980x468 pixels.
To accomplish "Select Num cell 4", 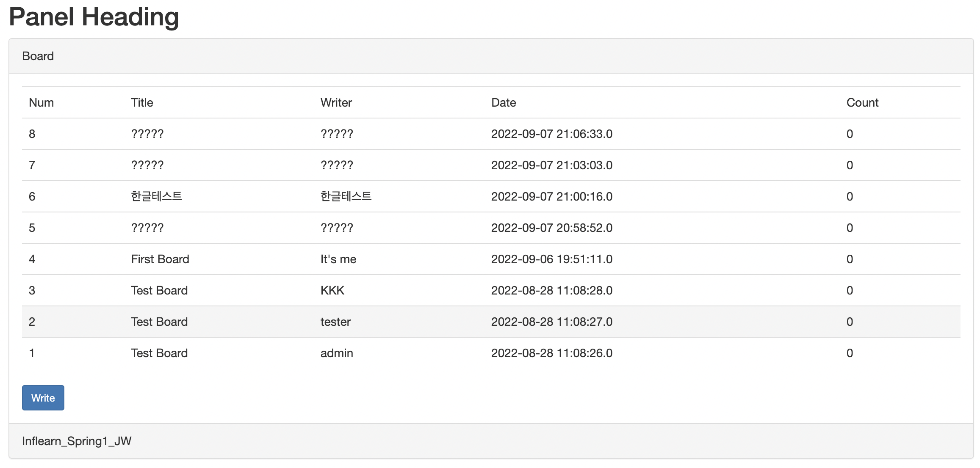I will (x=32, y=259).
